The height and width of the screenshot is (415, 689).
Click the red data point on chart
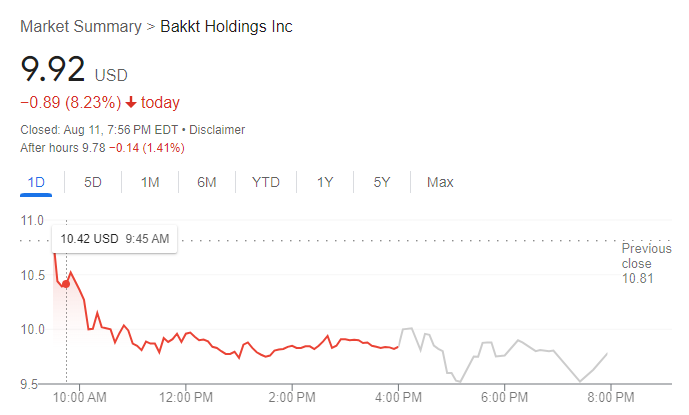tap(66, 284)
